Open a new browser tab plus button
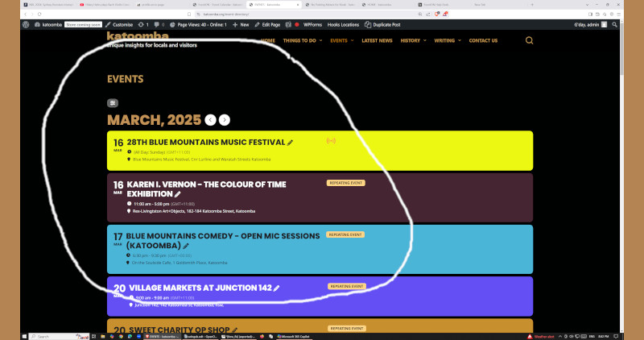 pos(532,5)
